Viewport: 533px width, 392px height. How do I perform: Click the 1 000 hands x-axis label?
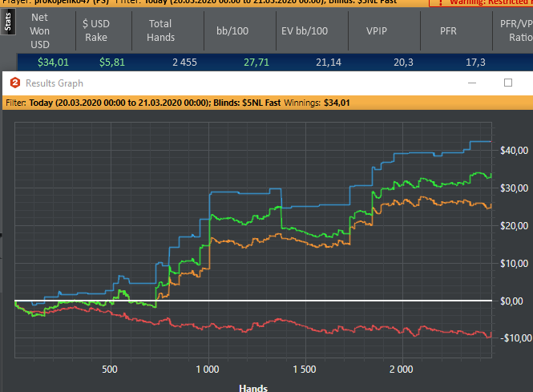(208, 370)
